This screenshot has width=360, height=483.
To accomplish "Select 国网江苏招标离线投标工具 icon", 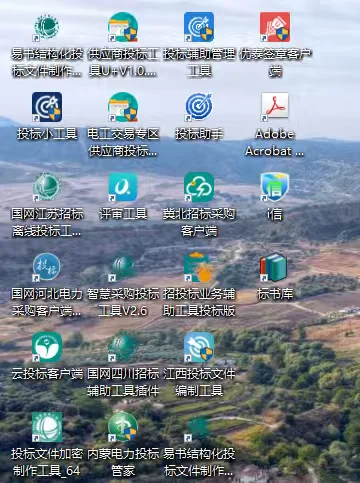I will click(47, 187).
